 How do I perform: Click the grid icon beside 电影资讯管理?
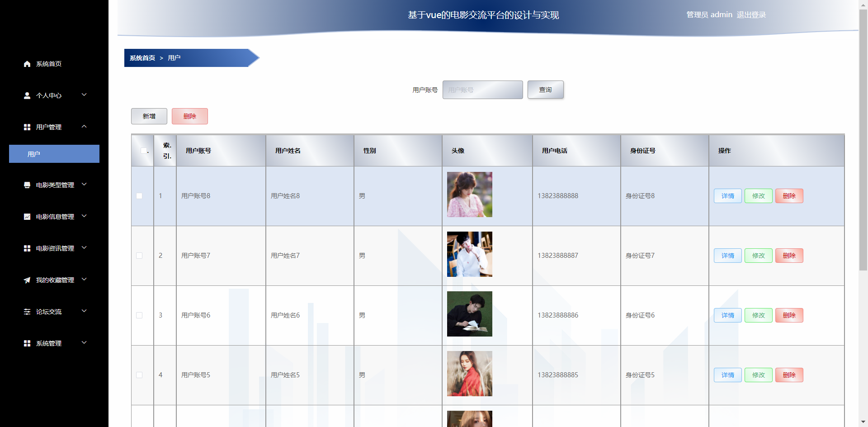[x=27, y=248]
